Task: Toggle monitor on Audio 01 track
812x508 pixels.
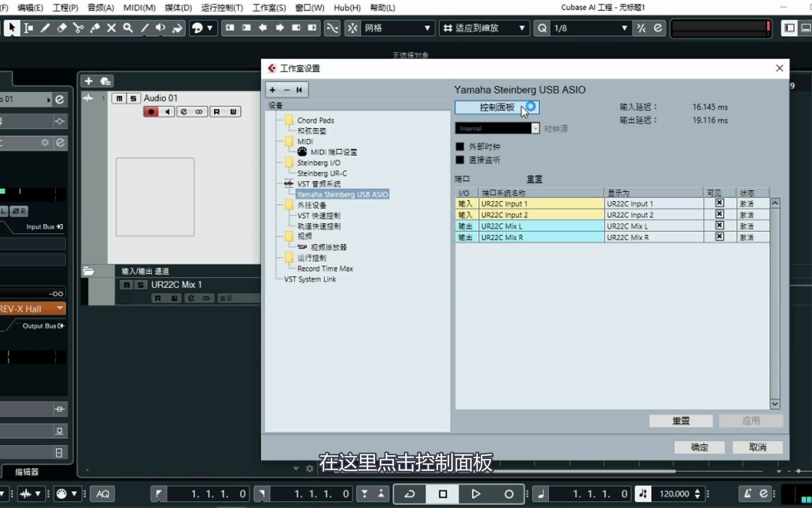Action: (167, 111)
